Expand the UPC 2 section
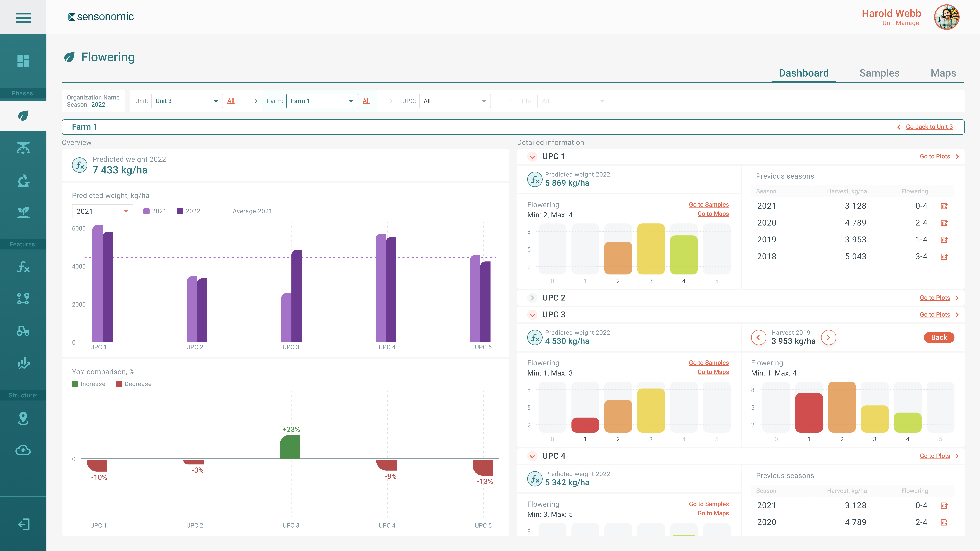Image resolution: width=980 pixels, height=551 pixels. coord(532,298)
